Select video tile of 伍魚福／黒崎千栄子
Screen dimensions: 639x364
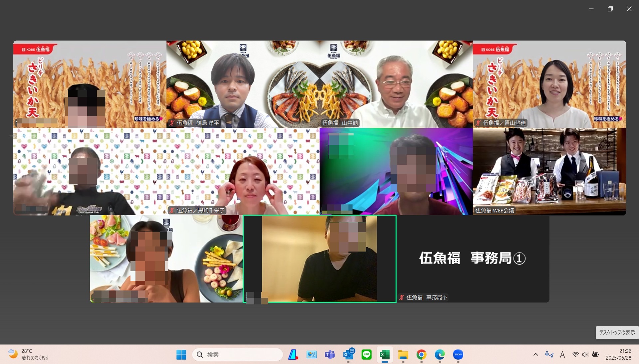(243, 172)
